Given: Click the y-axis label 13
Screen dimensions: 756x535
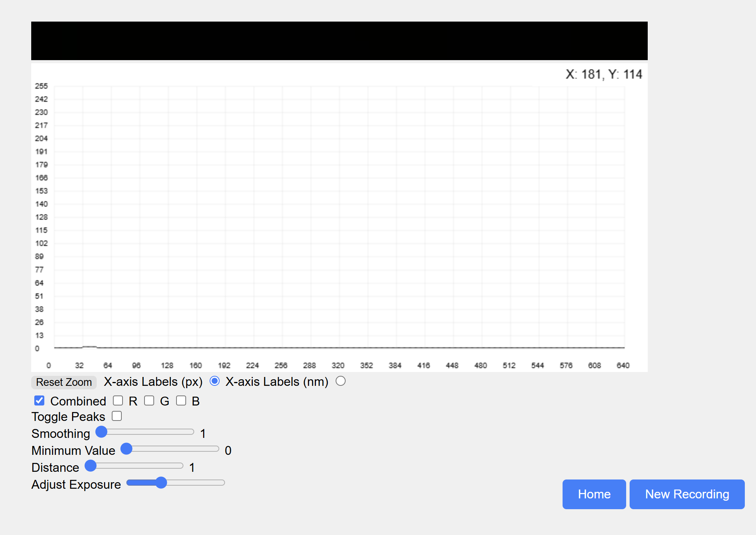Looking at the screenshot, I should tap(39, 335).
